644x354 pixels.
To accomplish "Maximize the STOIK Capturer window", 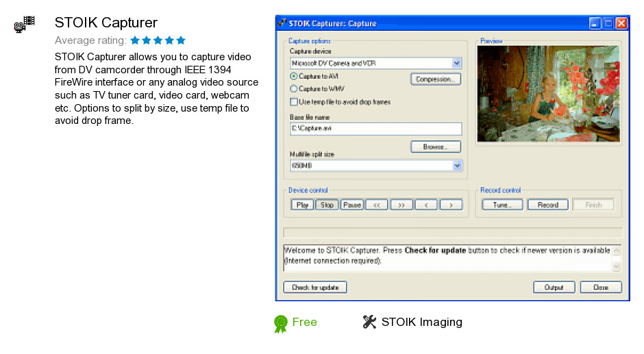I will click(x=608, y=23).
